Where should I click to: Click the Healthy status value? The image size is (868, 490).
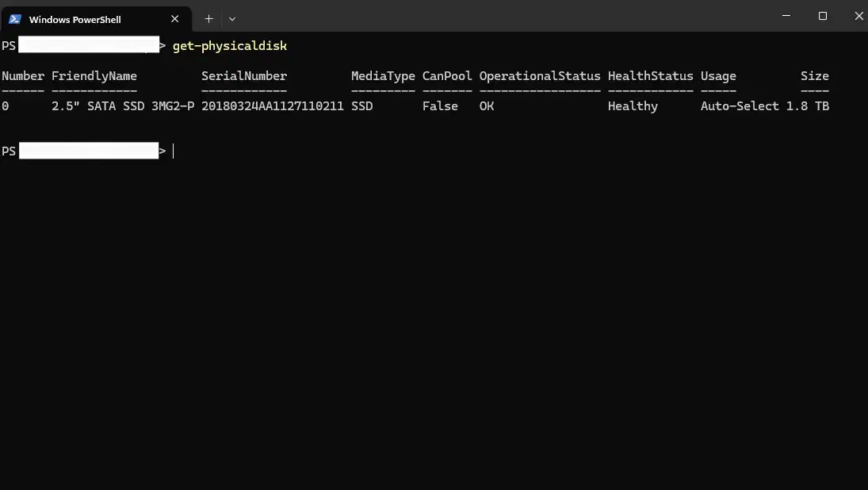[633, 106]
